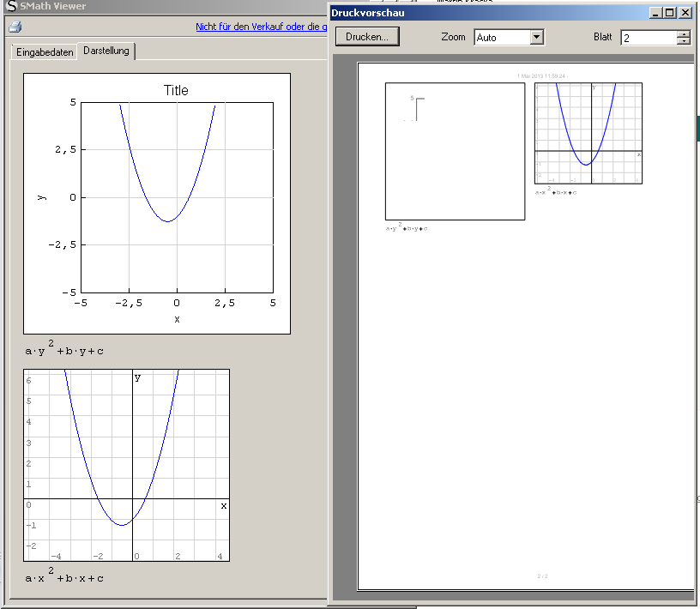Click the empty plot frame in print preview
Viewport: 700px width, 609px height.
pos(455,151)
